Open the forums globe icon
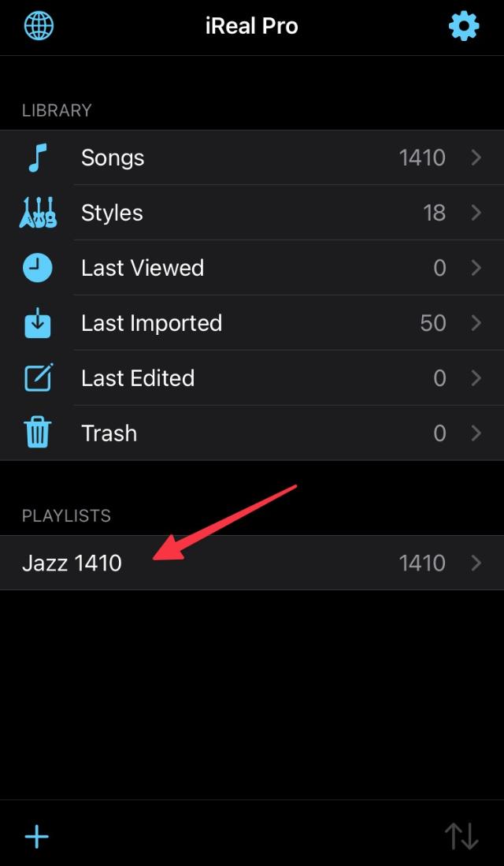The image size is (504, 866). click(x=38, y=25)
